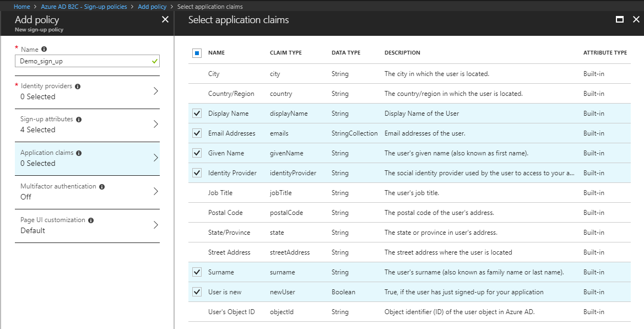Expand Sign-up attributes using its chevron

click(156, 124)
